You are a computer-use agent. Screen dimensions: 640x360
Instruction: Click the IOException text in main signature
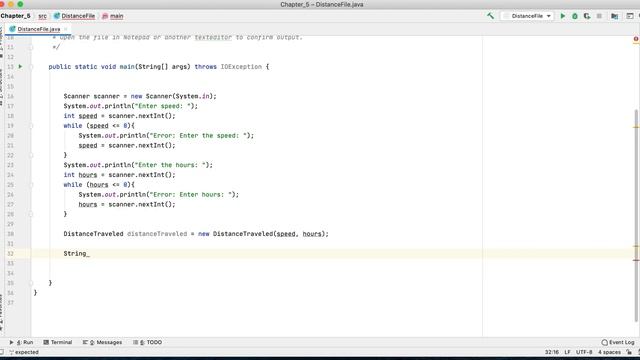[241, 67]
